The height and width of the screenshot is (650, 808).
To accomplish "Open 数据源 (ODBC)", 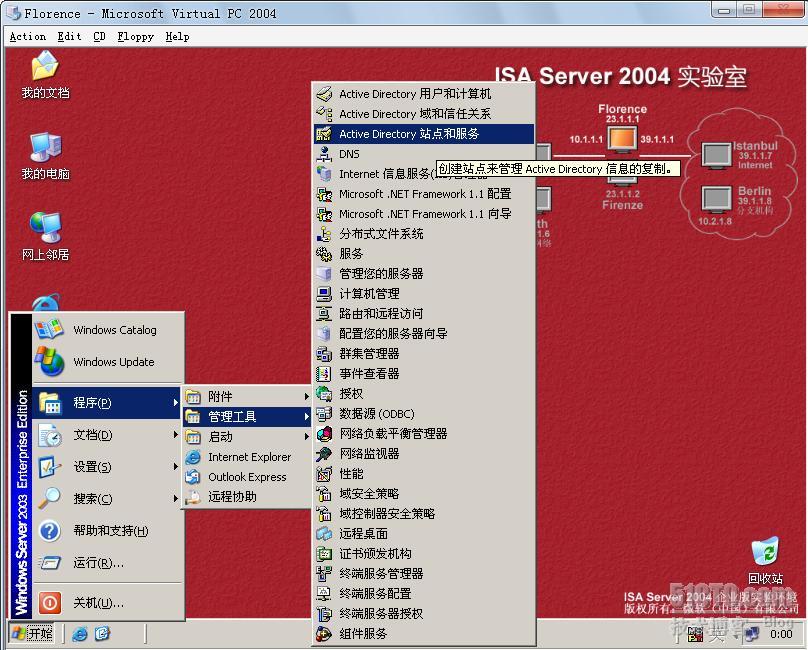I will pos(424,414).
